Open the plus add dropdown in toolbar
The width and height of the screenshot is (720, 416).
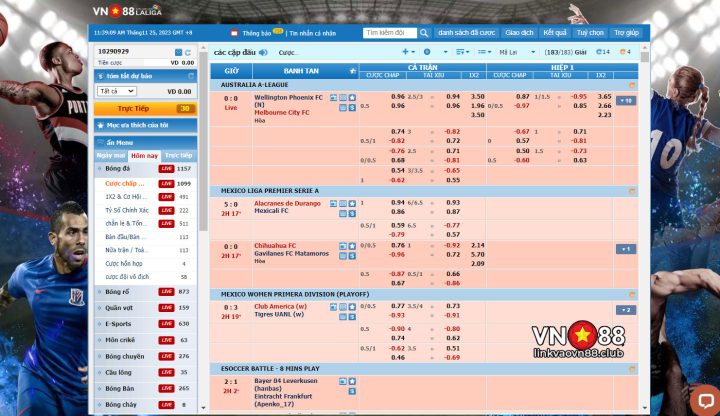click(408, 52)
